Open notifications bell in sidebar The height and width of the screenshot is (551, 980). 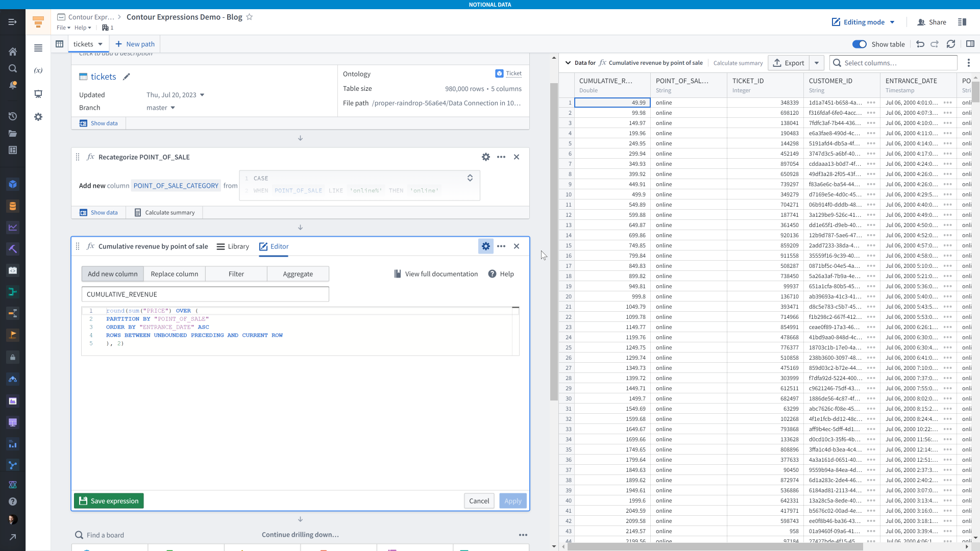[13, 85]
